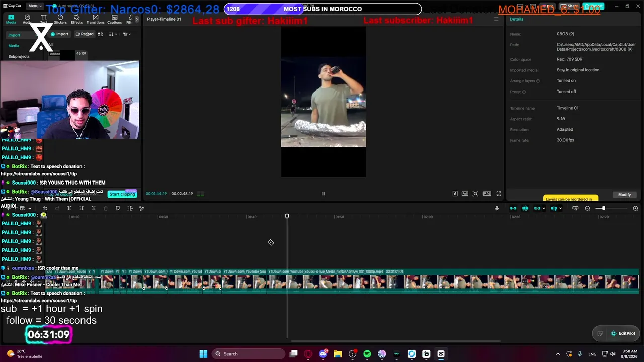The width and height of the screenshot is (644, 362).
Task: Click the timeline horizontal scrollbar
Action: pos(395,341)
